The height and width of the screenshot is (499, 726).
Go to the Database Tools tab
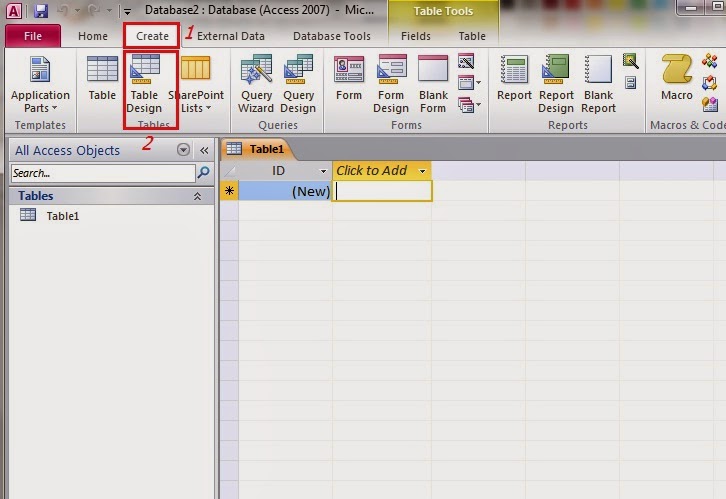tap(332, 36)
